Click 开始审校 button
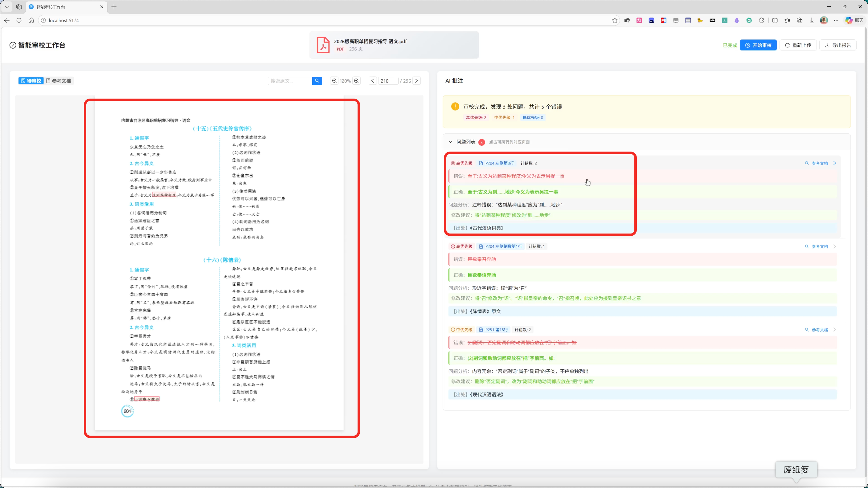 pos(758,45)
